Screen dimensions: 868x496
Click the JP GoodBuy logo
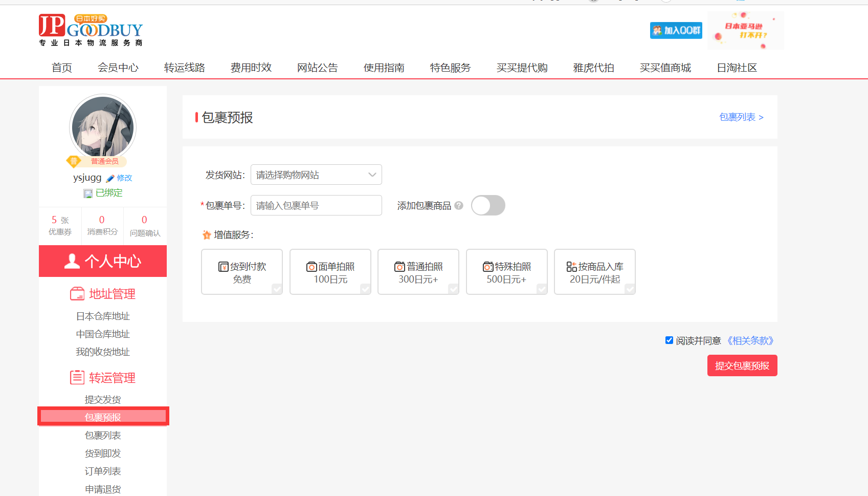point(91,30)
